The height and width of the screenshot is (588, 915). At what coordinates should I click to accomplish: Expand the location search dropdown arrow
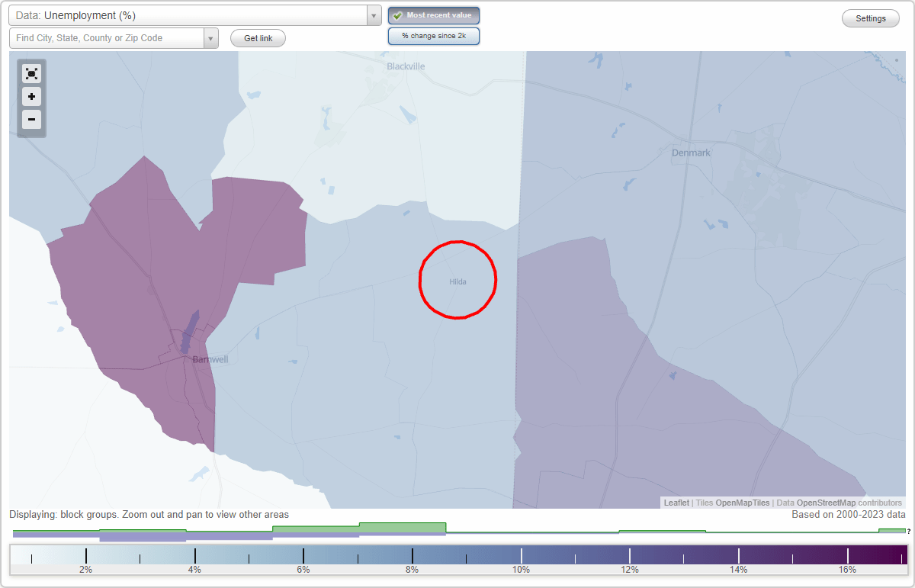point(211,38)
